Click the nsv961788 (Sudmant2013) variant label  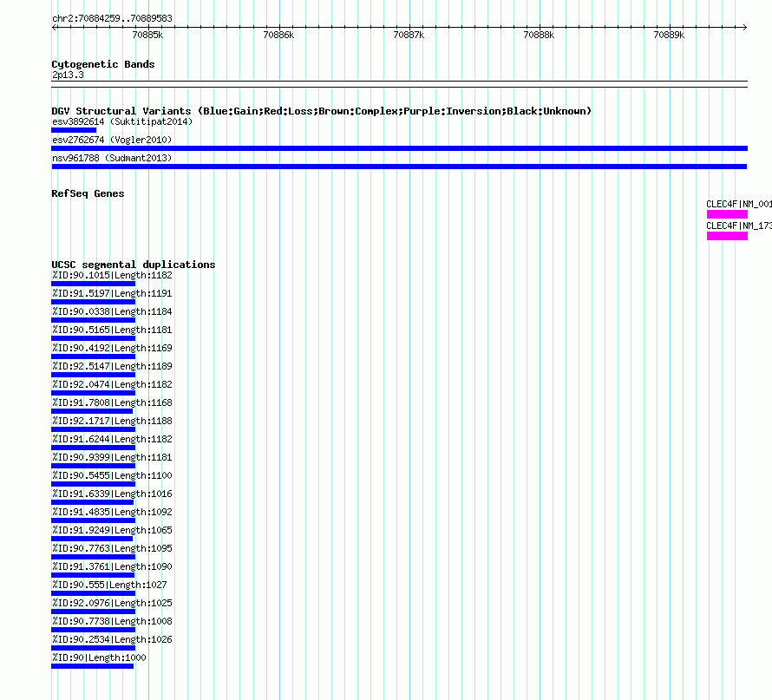pos(112,158)
